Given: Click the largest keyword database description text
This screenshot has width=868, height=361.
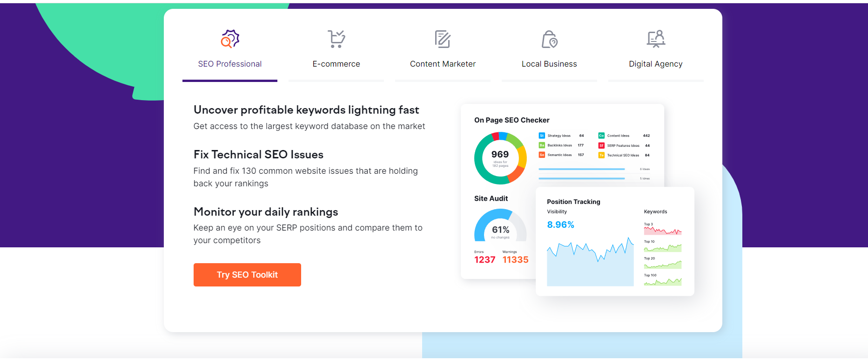Looking at the screenshot, I should click(x=309, y=126).
